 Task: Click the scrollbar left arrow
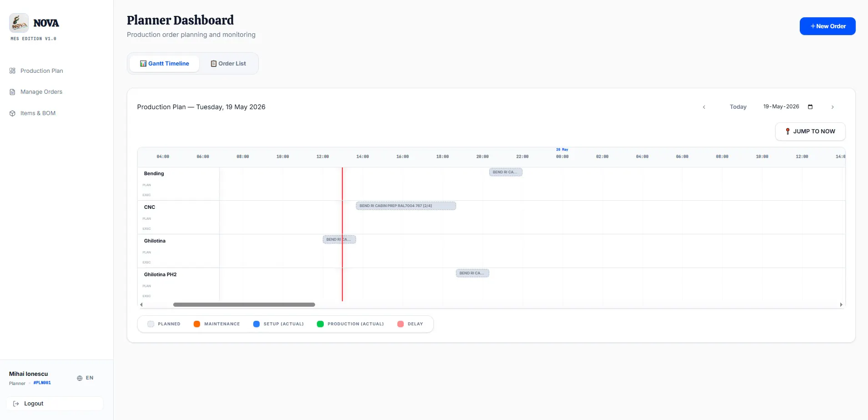[x=141, y=305]
